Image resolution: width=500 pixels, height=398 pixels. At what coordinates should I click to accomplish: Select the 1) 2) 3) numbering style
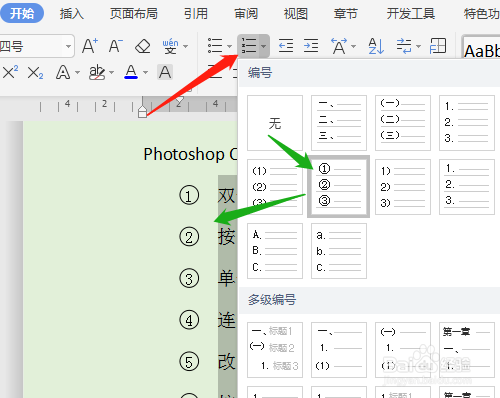coord(403,187)
